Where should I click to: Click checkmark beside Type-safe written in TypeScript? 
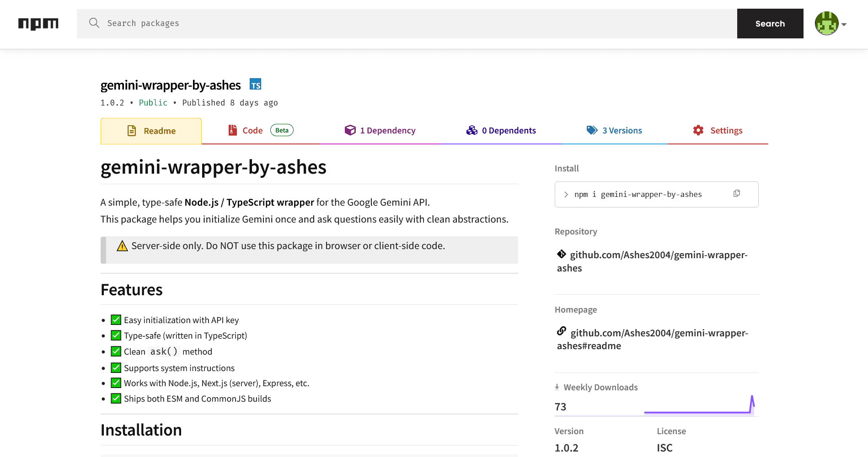tap(116, 335)
